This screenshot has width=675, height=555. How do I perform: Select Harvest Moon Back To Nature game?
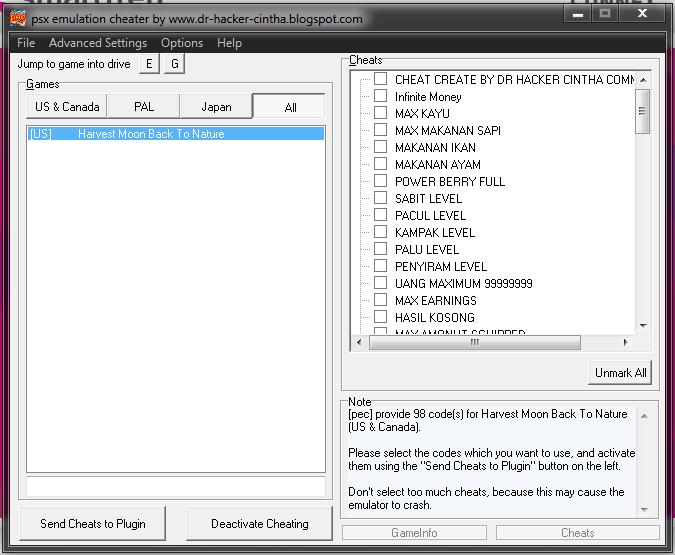click(176, 133)
